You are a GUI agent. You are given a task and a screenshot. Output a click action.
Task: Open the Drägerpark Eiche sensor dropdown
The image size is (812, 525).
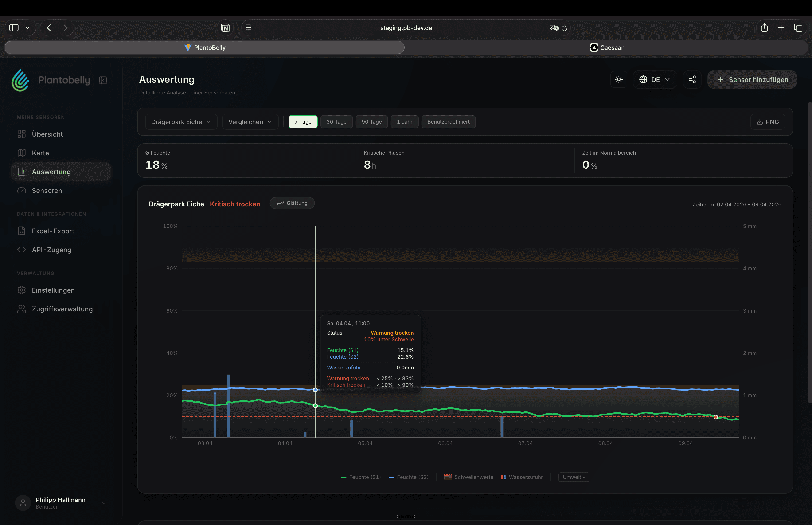pos(181,122)
